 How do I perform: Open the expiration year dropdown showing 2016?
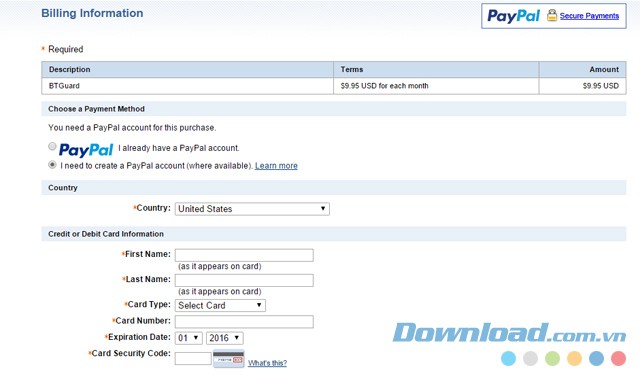[224, 338]
